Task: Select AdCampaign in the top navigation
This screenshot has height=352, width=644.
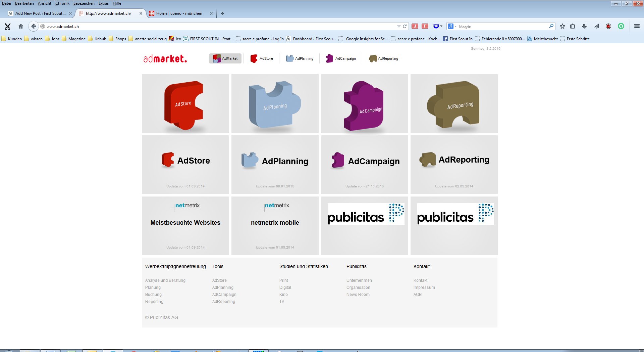Action: pos(341,58)
